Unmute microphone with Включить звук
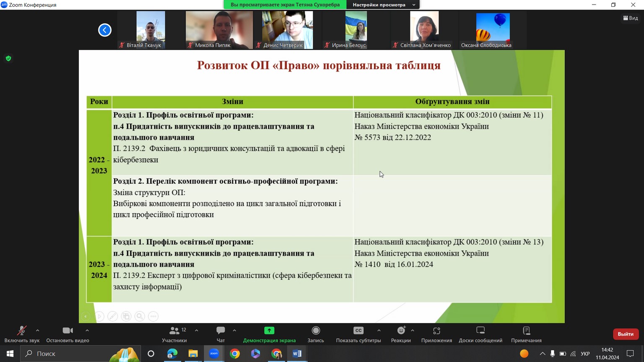644x362 pixels. pos(22,334)
